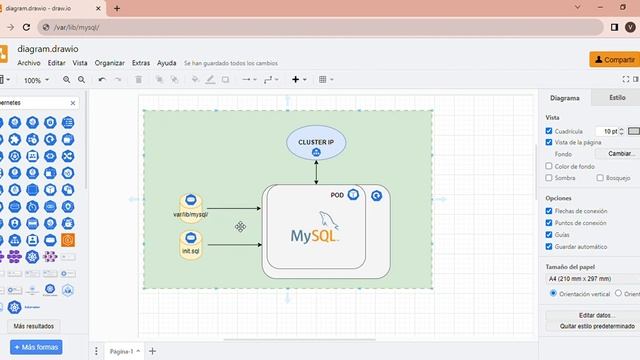Open browser tab search chevron
Screen dimensions: 640x360
point(578,7)
